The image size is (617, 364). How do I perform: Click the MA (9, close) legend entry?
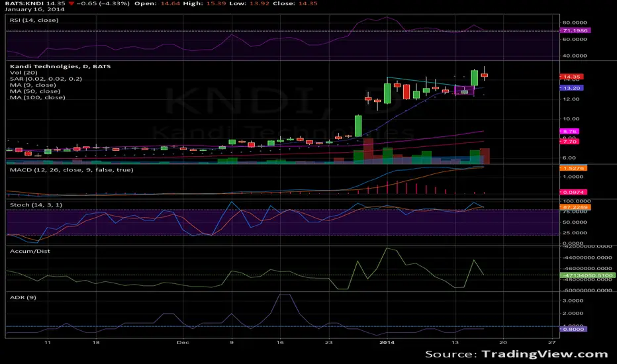[x=32, y=85]
